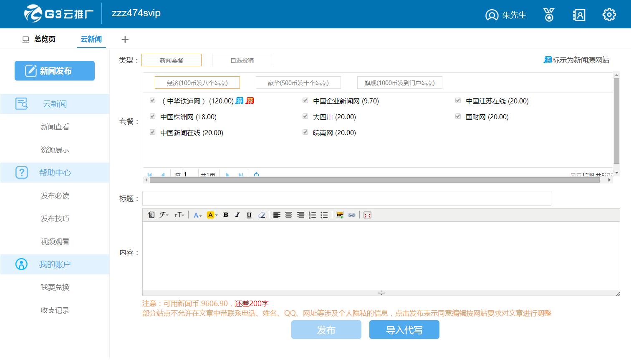
Task: Select the 经济(100币发八个站点) package
Action: (x=197, y=83)
